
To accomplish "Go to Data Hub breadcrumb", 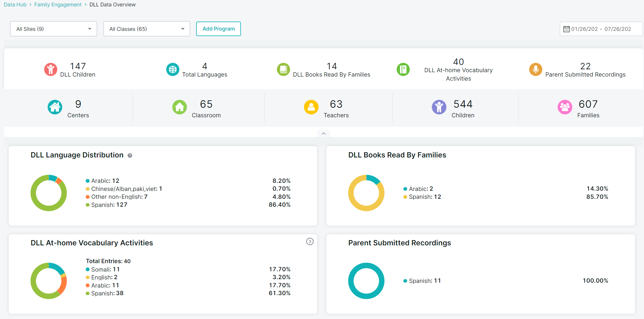I will 15,5.
